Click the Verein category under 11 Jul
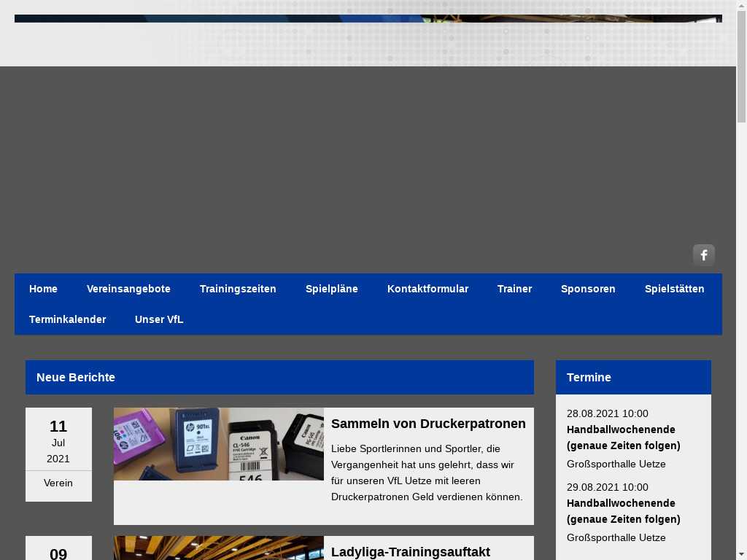Screen dimensions: 747x560 pyautogui.click(x=58, y=483)
